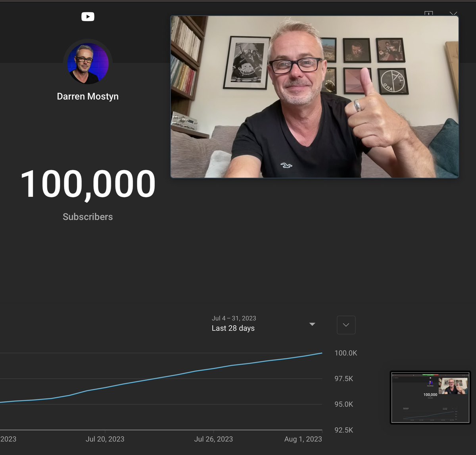Viewport: 476px width, 455px height.
Task: Click the Aug 1, 2023 axis date
Action: click(303, 439)
